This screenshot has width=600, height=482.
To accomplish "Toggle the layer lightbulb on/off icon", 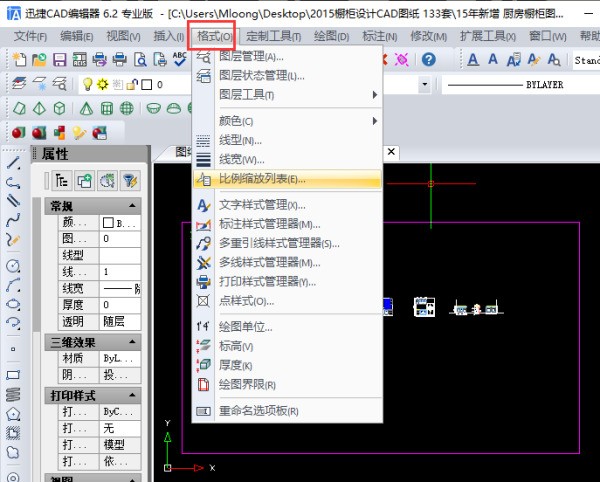I will tap(88, 85).
